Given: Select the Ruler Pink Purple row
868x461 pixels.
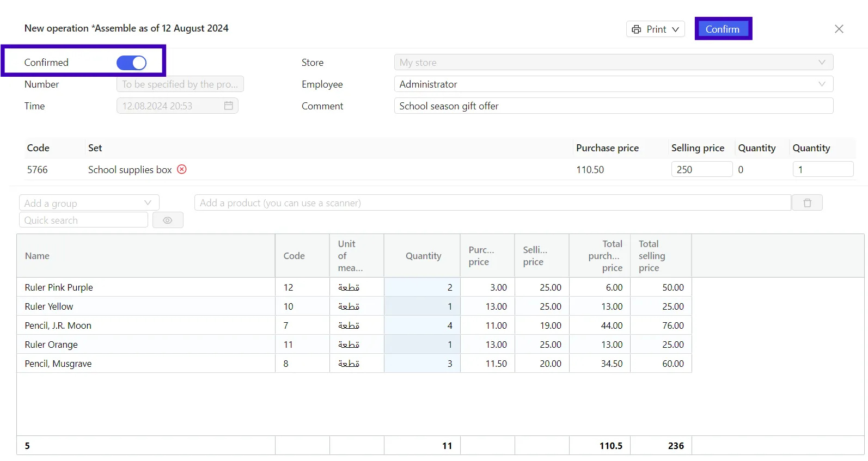Looking at the screenshot, I should pos(354,287).
